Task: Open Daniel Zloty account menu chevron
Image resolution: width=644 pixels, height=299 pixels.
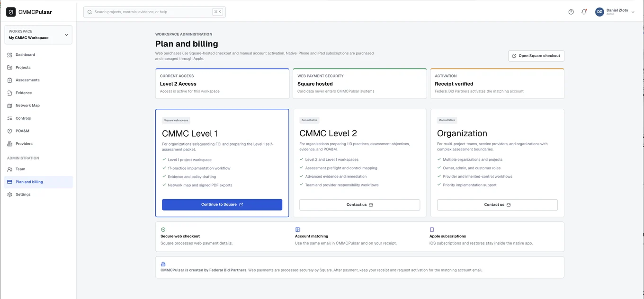Action: click(x=633, y=12)
